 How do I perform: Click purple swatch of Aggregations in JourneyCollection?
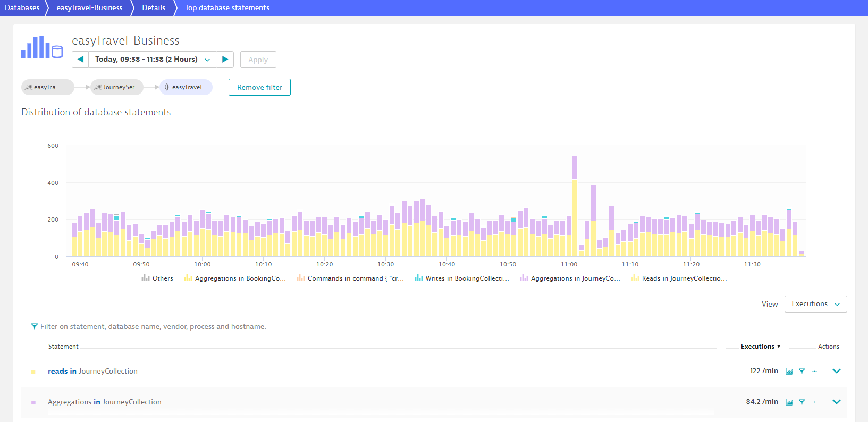point(33,402)
